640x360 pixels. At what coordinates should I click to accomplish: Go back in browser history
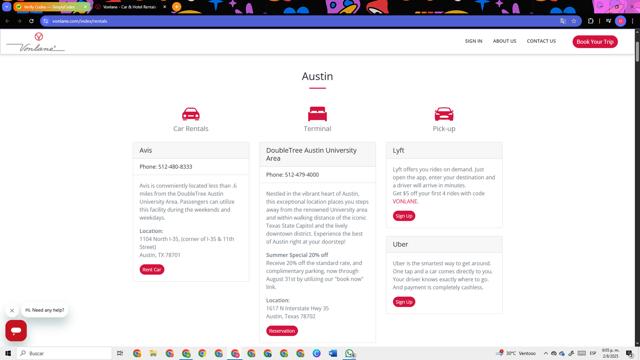tap(7, 21)
